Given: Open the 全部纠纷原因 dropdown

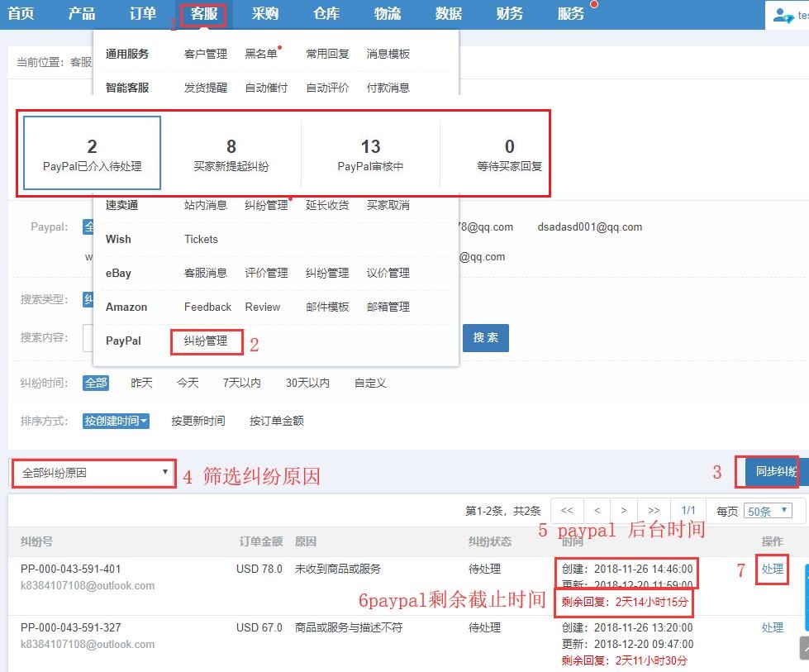Looking at the screenshot, I should coord(94,474).
